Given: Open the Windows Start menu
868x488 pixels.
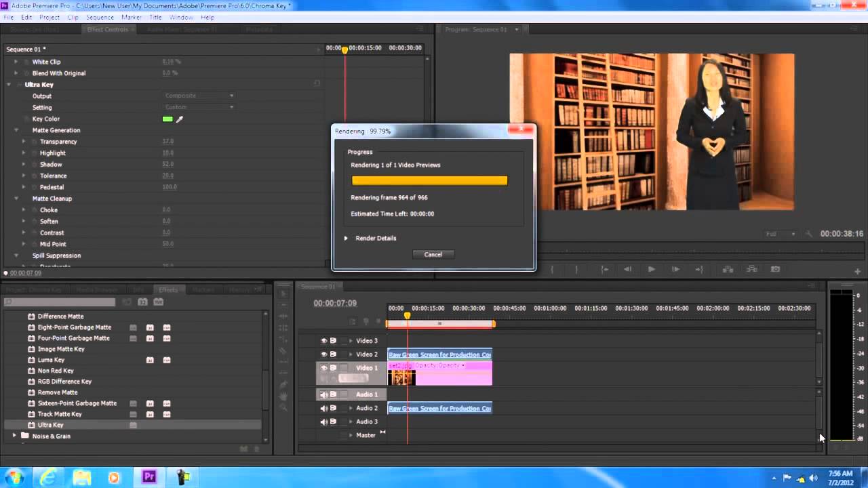Looking at the screenshot, I should pyautogui.click(x=15, y=477).
